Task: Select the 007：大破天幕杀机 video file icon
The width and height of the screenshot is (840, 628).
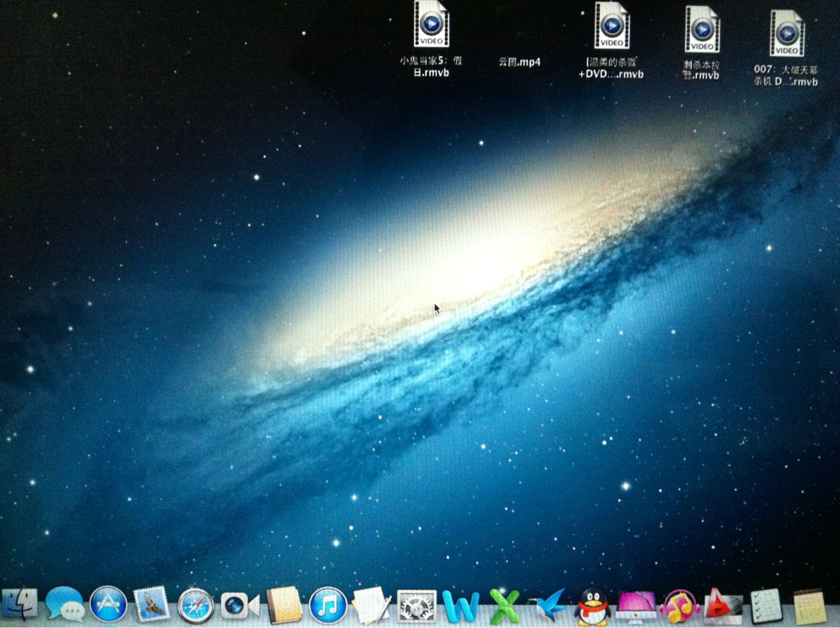Action: pyautogui.click(x=787, y=34)
